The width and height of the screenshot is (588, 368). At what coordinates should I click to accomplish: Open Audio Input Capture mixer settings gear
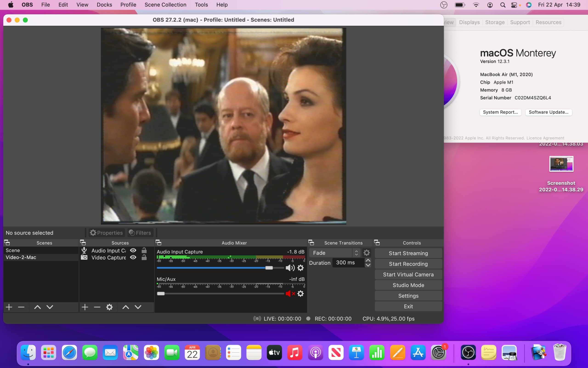click(x=301, y=268)
